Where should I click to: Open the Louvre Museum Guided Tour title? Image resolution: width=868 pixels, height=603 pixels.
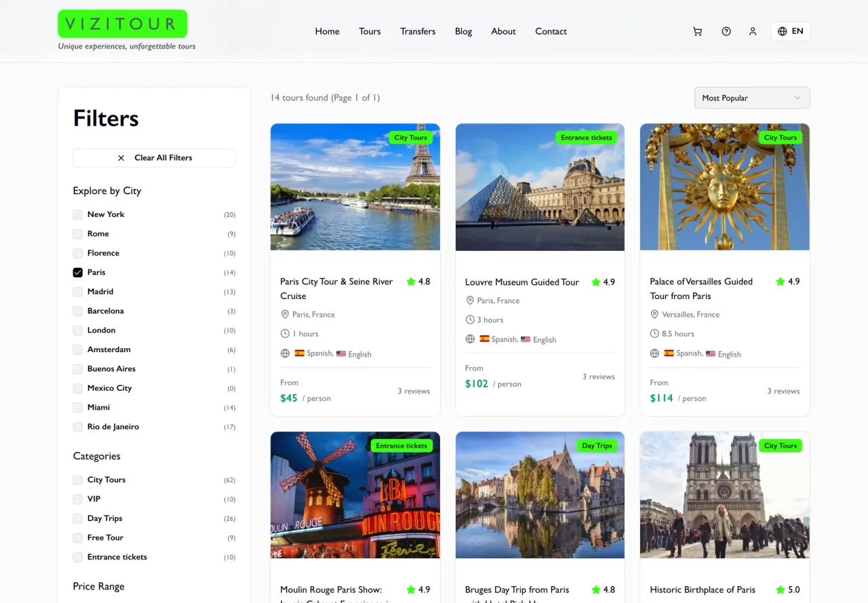(x=522, y=282)
